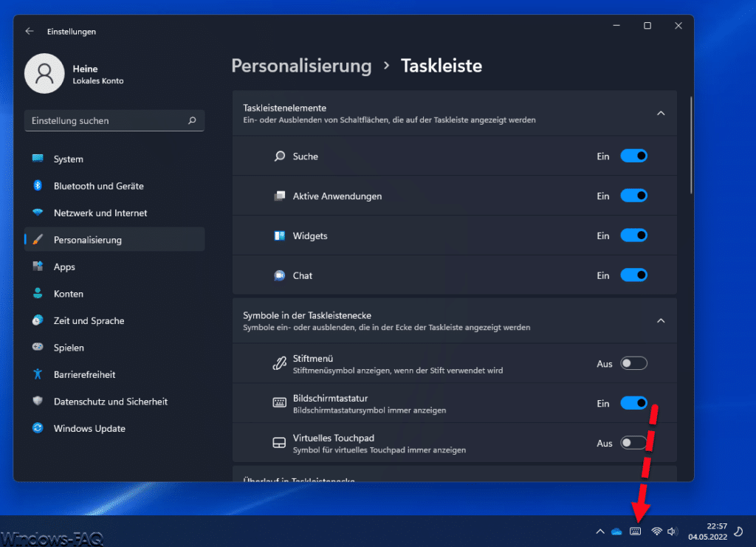Click the Zeit und Sprache globe icon
This screenshot has height=547, width=756.
click(38, 320)
